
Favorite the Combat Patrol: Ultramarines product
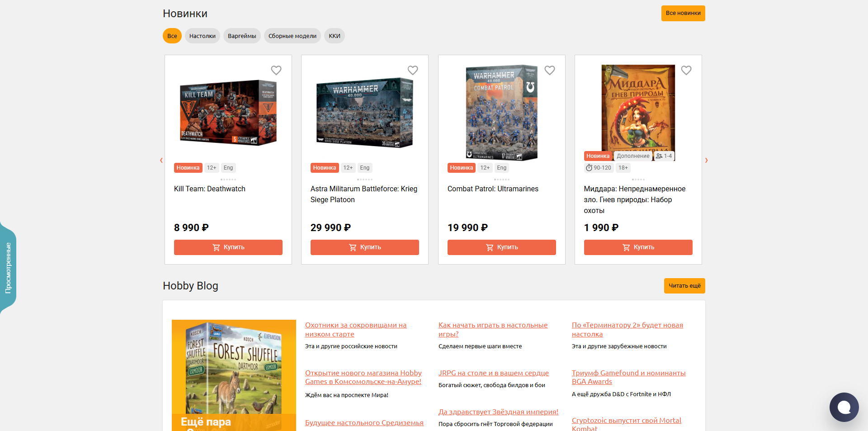[550, 70]
